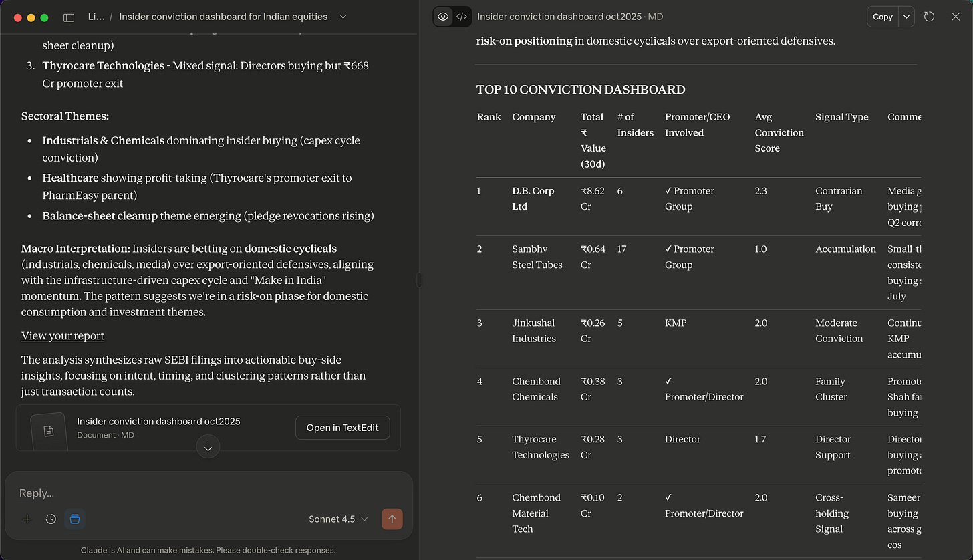Image resolution: width=973 pixels, height=560 pixels.
Task: Click the 'Signal Type' column header
Action: pyautogui.click(x=842, y=117)
